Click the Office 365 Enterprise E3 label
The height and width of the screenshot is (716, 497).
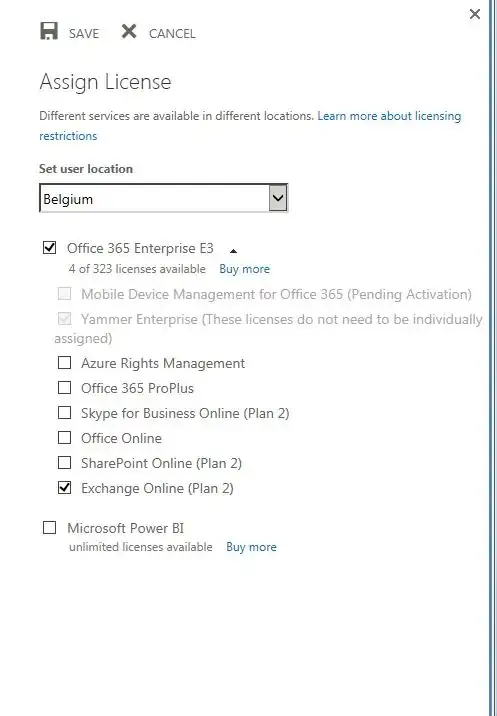point(140,248)
